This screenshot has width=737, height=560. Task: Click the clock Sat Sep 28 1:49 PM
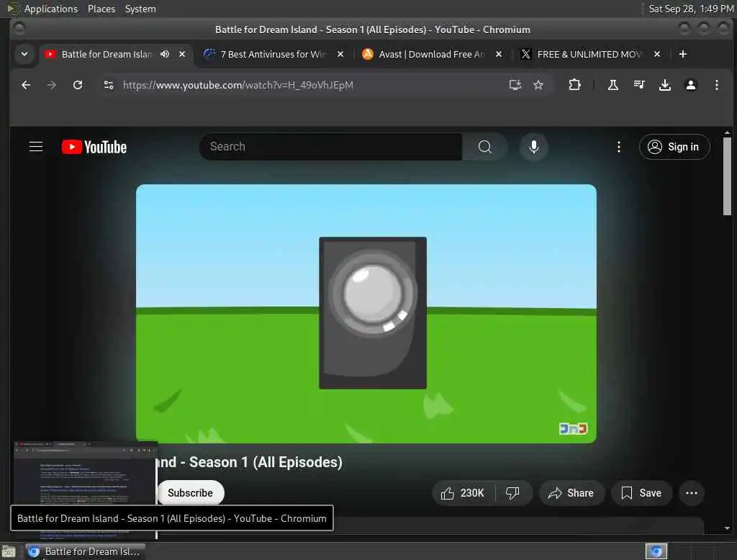(x=691, y=9)
